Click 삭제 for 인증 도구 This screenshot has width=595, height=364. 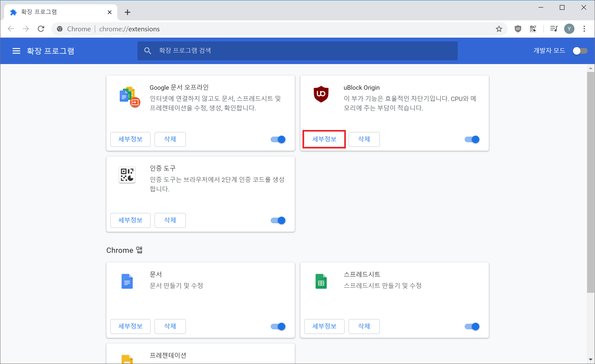click(x=170, y=220)
